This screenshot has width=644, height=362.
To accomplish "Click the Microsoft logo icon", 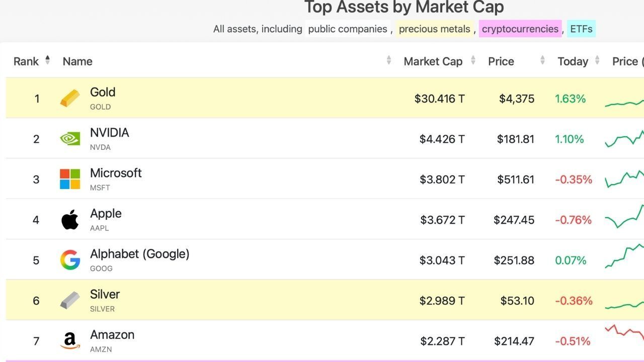I will coord(70,179).
